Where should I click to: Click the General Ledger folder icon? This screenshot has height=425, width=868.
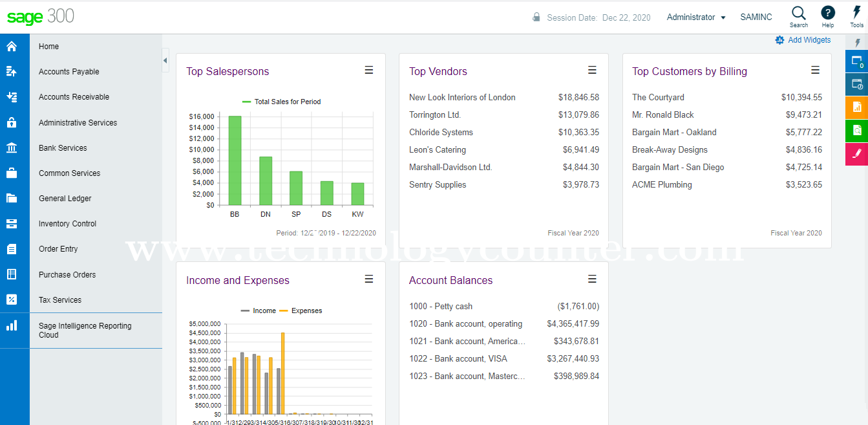pyautogui.click(x=12, y=199)
